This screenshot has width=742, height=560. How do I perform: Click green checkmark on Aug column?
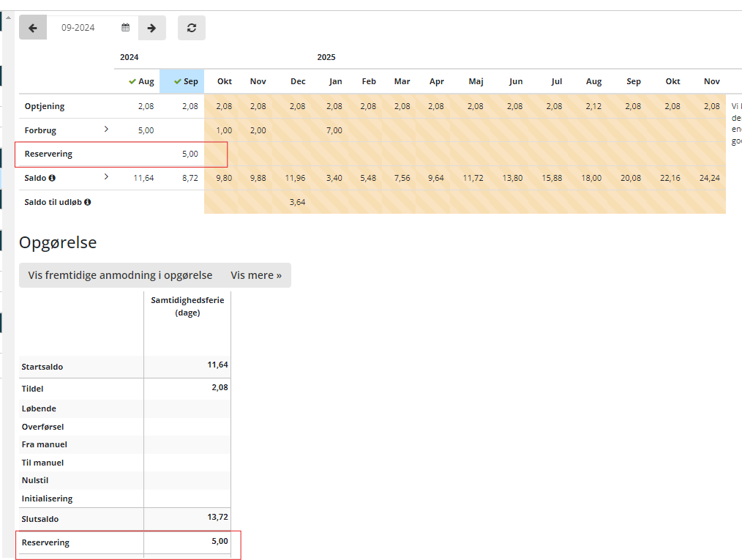(x=132, y=82)
